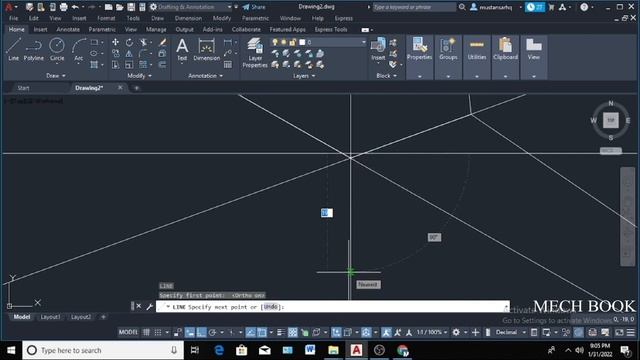Click the Undo arrow in quick access toolbar
Image resolution: width=640 pixels, height=360 pixels.
point(75,7)
